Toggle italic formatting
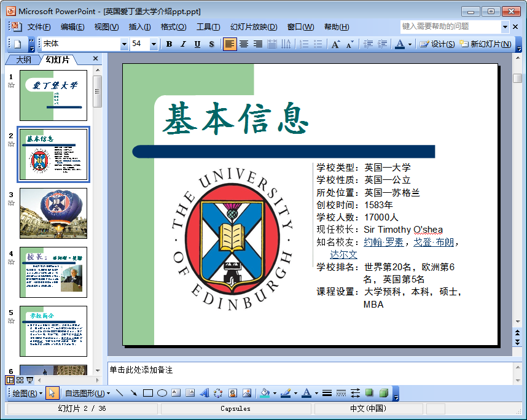This screenshot has height=420, width=527. pyautogui.click(x=183, y=44)
